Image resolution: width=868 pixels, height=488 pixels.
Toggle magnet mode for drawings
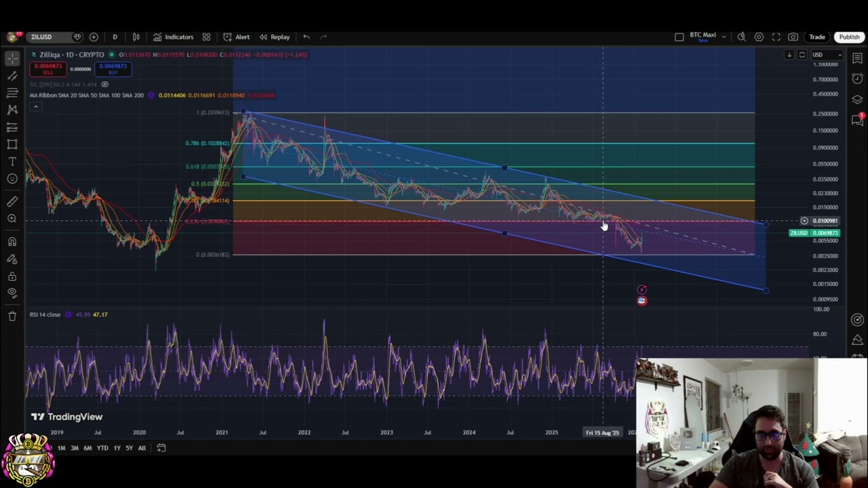tap(12, 242)
